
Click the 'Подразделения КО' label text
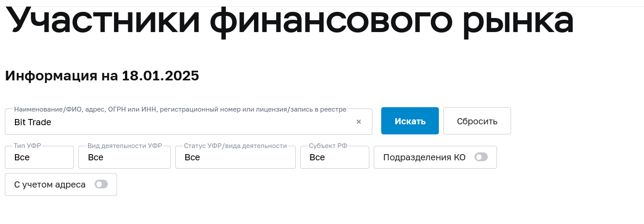pyautogui.click(x=424, y=158)
